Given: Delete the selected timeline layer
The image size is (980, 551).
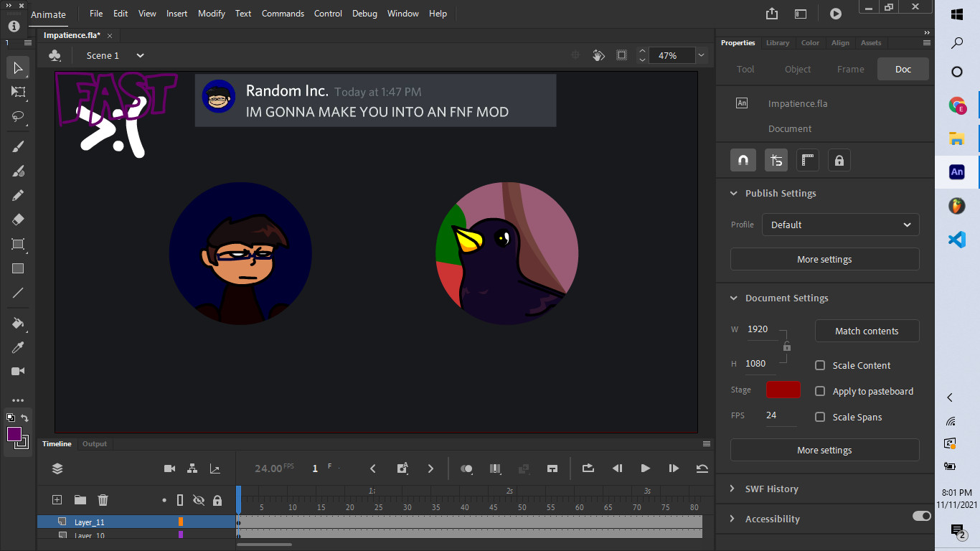Looking at the screenshot, I should click(x=103, y=500).
